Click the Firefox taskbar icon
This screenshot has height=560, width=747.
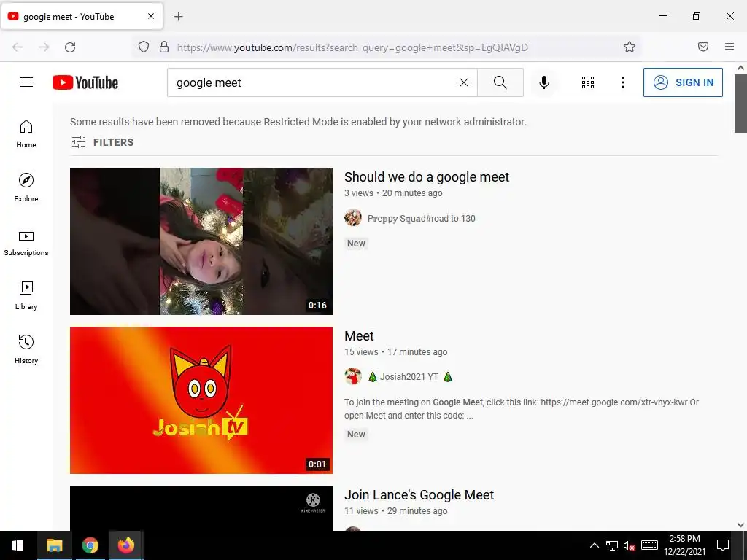(125, 545)
